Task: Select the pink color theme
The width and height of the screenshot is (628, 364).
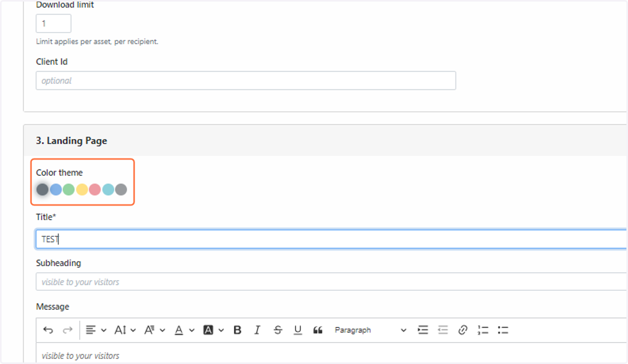Action: pos(95,189)
